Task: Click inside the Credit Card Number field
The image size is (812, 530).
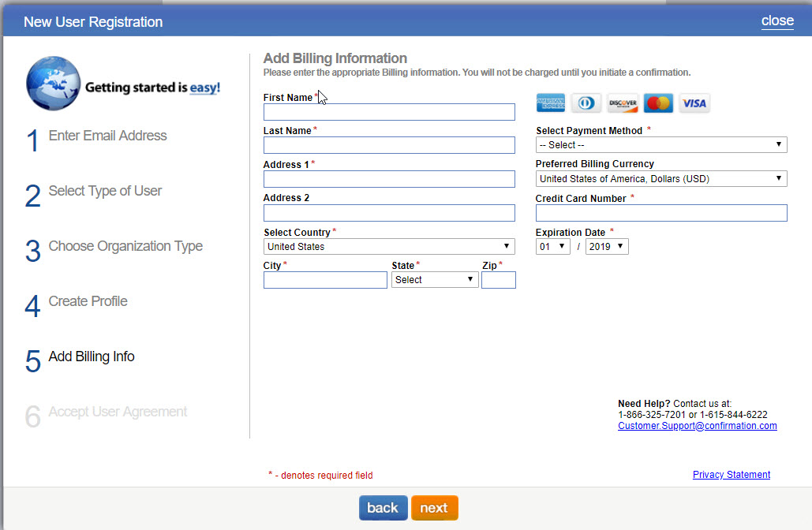Action: pos(660,212)
